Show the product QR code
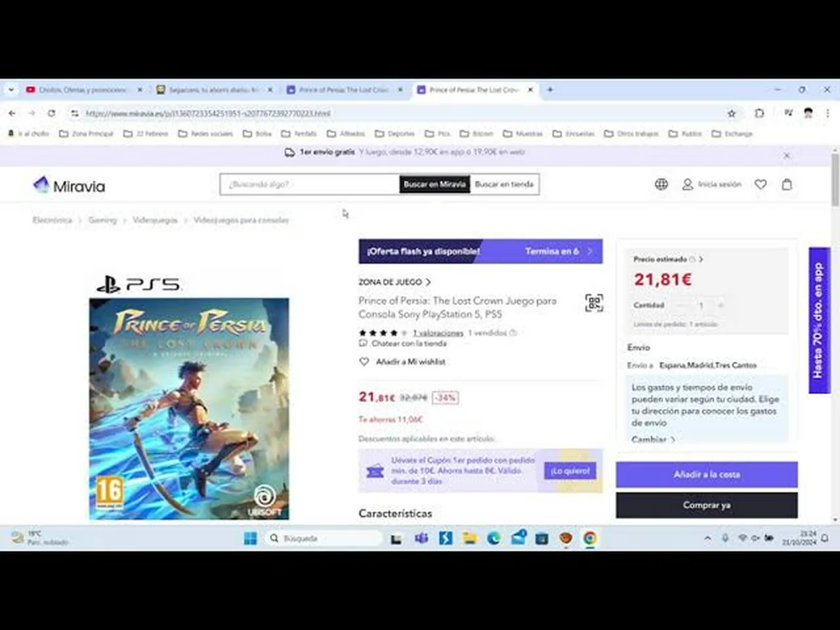Viewport: 840px width, 630px height. coord(594,303)
